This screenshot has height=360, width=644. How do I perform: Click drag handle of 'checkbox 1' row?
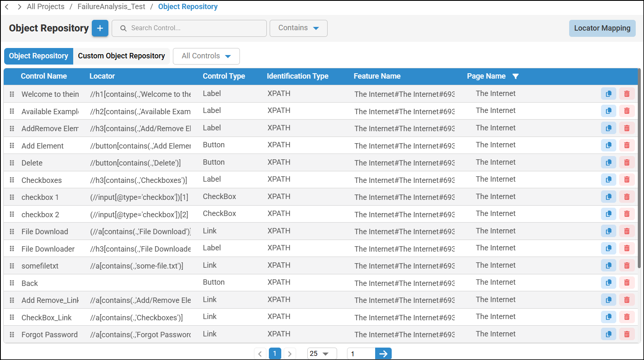[12, 197]
